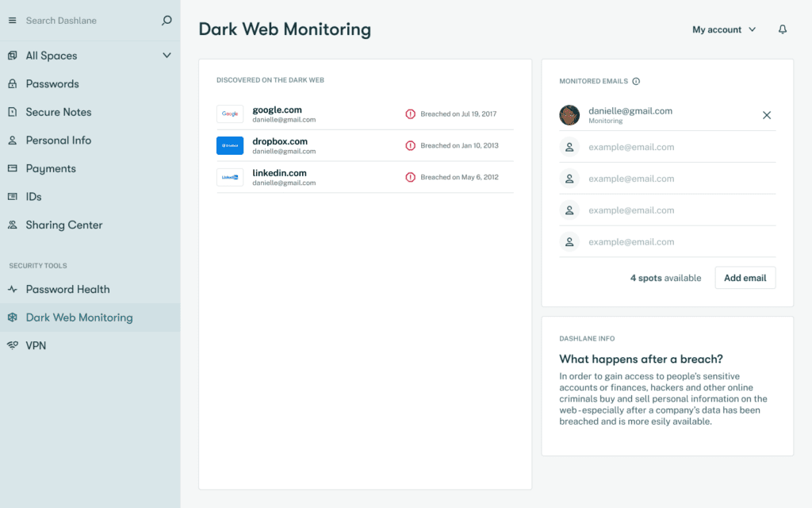
Task: Click the Add email button
Action: (745, 278)
